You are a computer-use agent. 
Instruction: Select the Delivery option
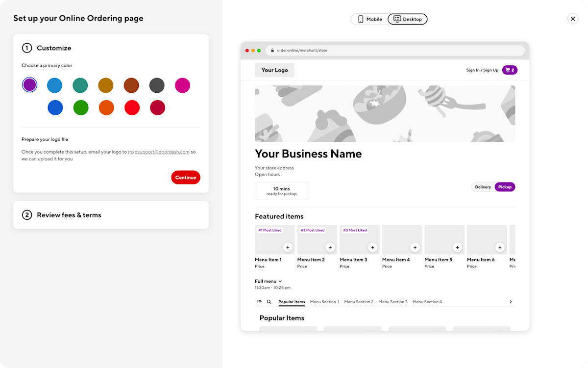click(483, 186)
